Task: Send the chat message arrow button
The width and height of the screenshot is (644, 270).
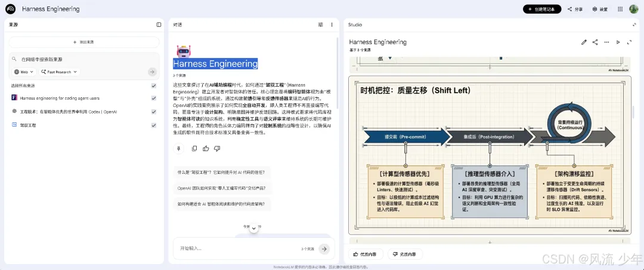Action: click(324, 248)
